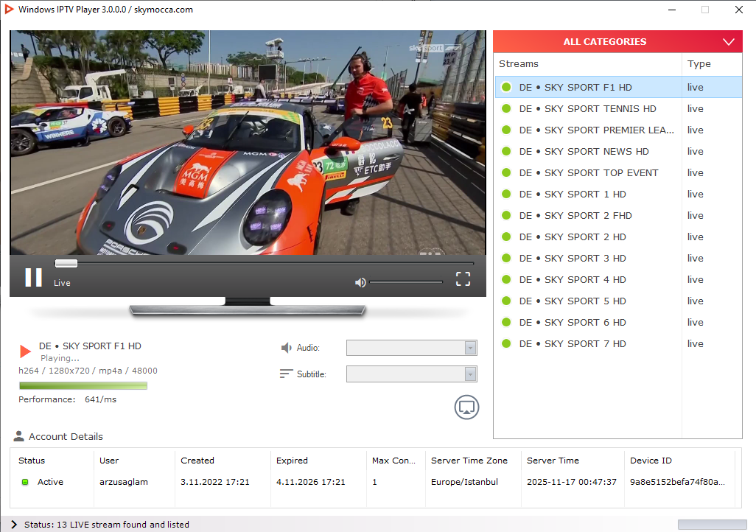Click the green Active status indicator
The height and width of the screenshot is (532, 756).
tap(24, 482)
